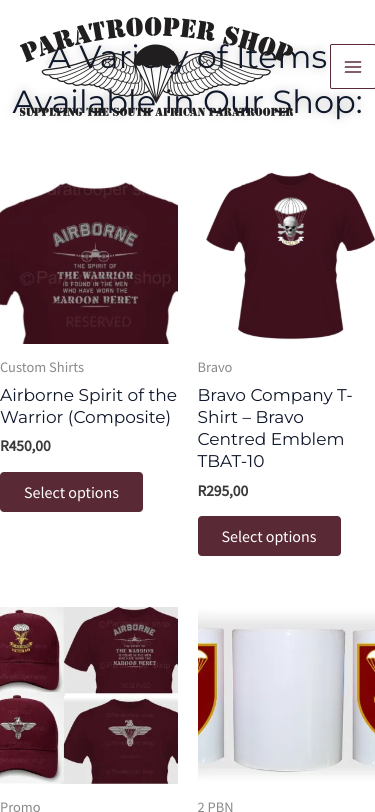Viewport: 375px width, 812px height.
Task: Click the maroon cap with gold emblem
Action: pos(30,649)
